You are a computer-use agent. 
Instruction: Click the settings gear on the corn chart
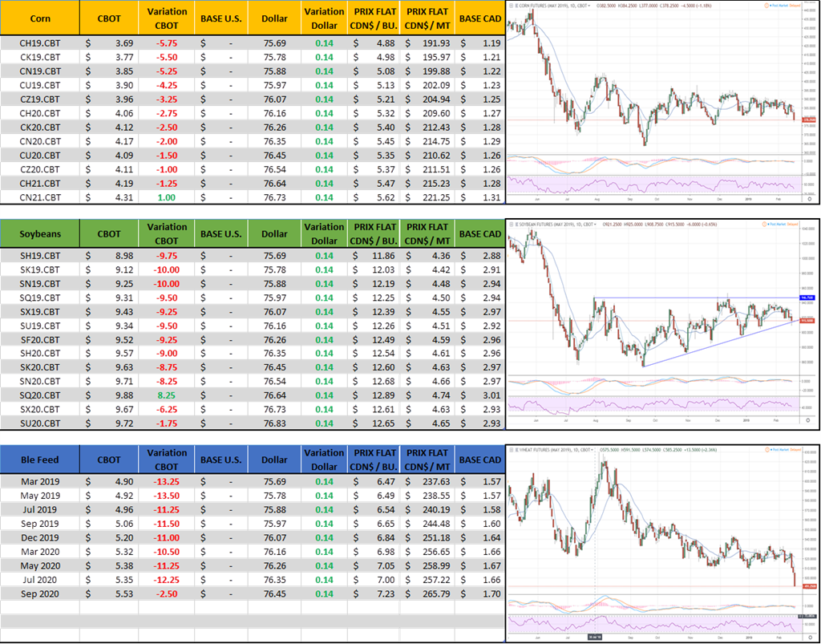point(809,199)
